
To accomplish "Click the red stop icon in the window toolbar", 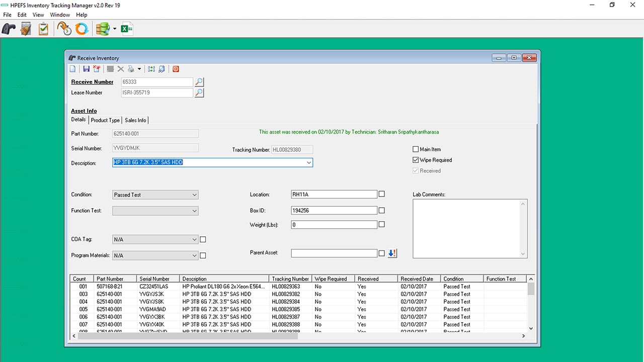I will click(x=176, y=69).
